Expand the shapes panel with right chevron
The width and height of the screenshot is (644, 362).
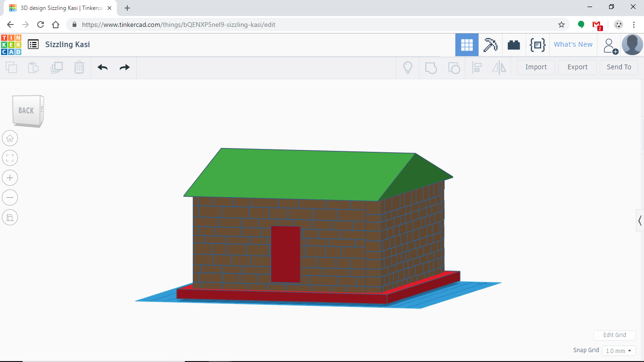[x=640, y=220]
